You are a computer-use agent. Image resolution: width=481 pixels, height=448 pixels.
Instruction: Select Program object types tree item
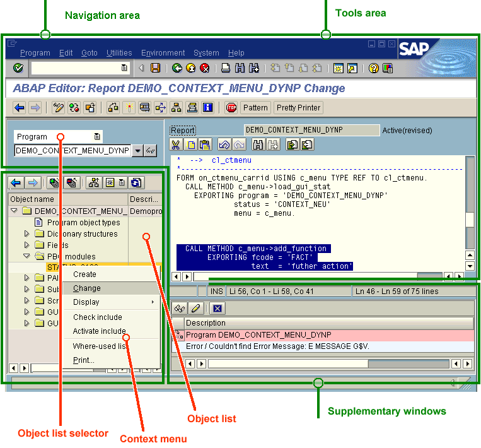point(83,222)
